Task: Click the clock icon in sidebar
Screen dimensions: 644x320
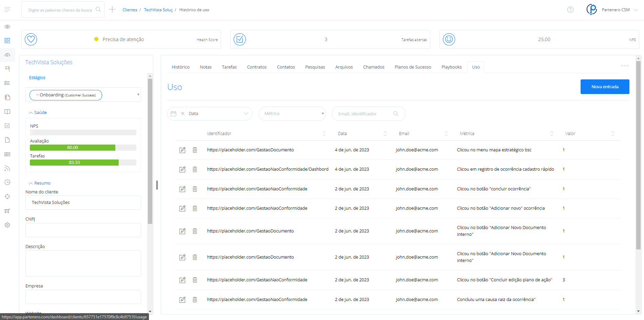Action: [7, 182]
